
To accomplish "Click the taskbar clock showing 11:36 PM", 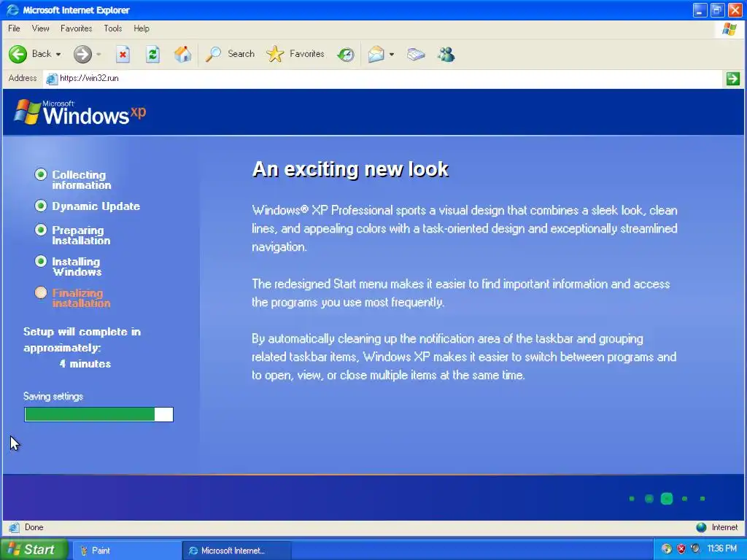I will 721,548.
